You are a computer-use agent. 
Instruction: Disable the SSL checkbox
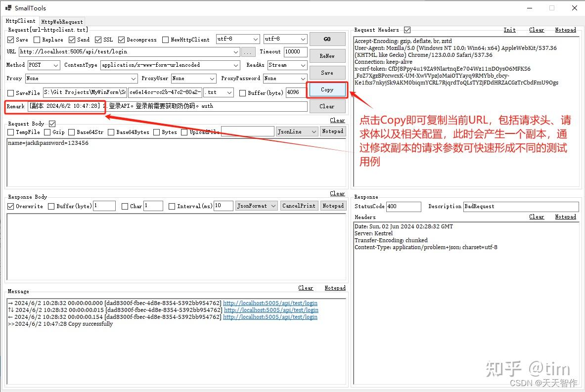[99, 40]
